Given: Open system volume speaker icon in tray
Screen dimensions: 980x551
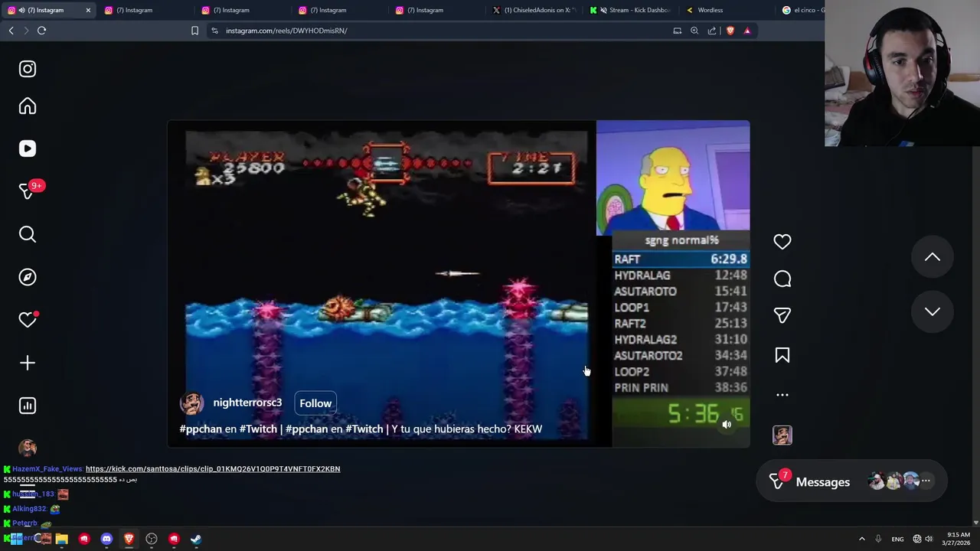Looking at the screenshot, I should (929, 539).
